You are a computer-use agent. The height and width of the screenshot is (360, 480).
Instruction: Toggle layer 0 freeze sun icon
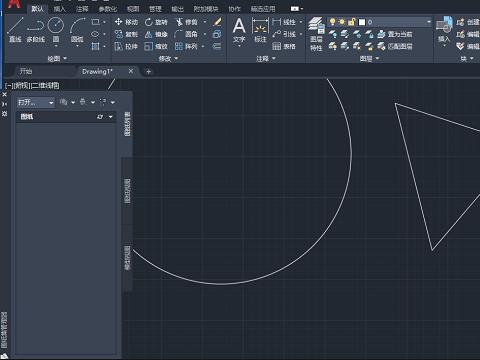342,22
